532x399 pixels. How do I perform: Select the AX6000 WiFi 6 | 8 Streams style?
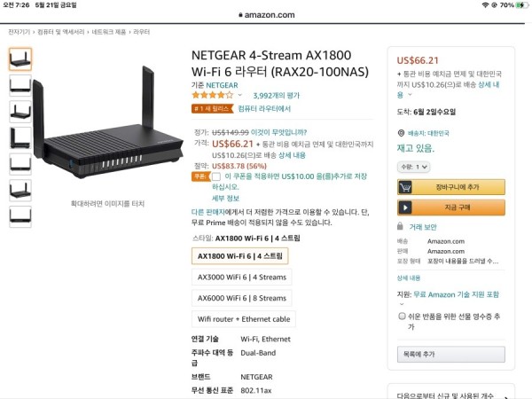coord(241,298)
